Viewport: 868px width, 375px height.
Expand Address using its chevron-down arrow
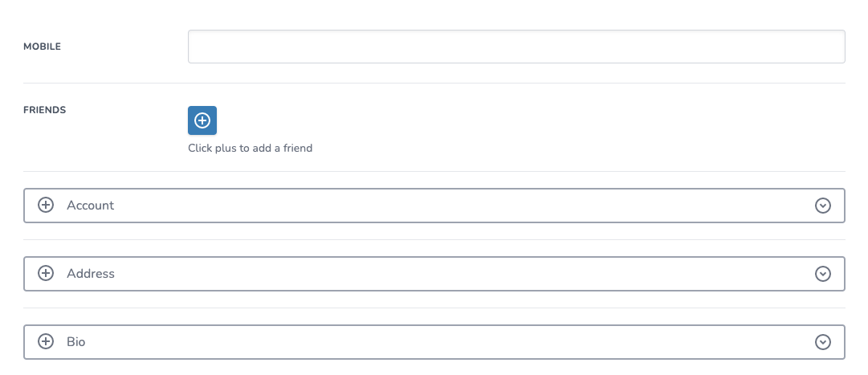(x=822, y=274)
